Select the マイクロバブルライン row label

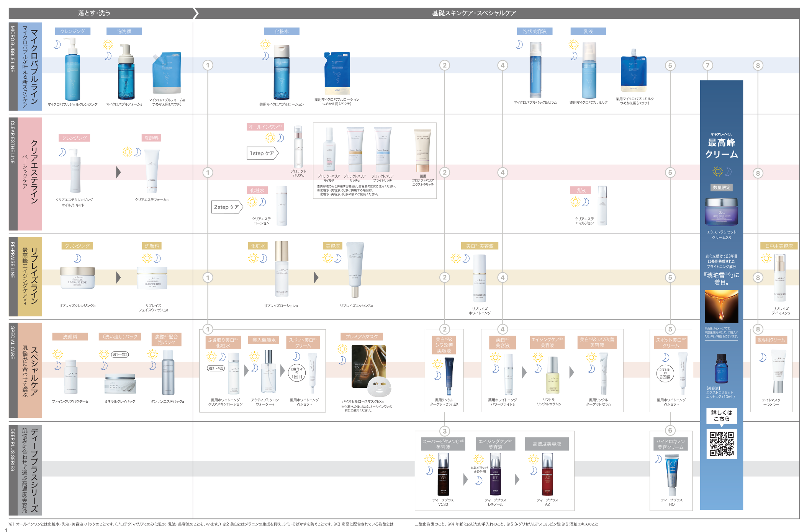tap(30, 67)
